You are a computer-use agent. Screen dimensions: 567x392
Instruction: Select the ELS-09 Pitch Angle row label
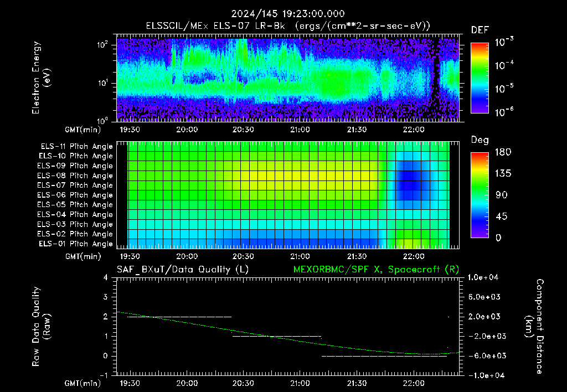pos(75,166)
